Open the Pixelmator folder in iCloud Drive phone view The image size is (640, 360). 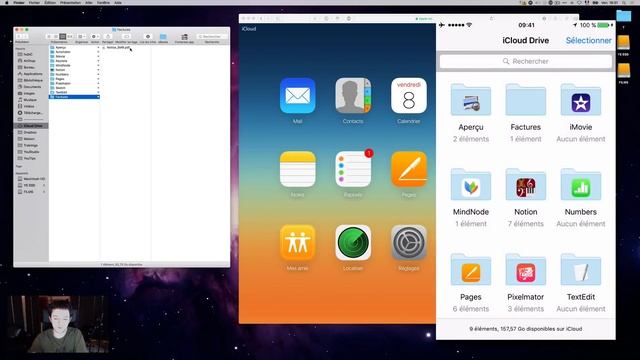pyautogui.click(x=526, y=270)
